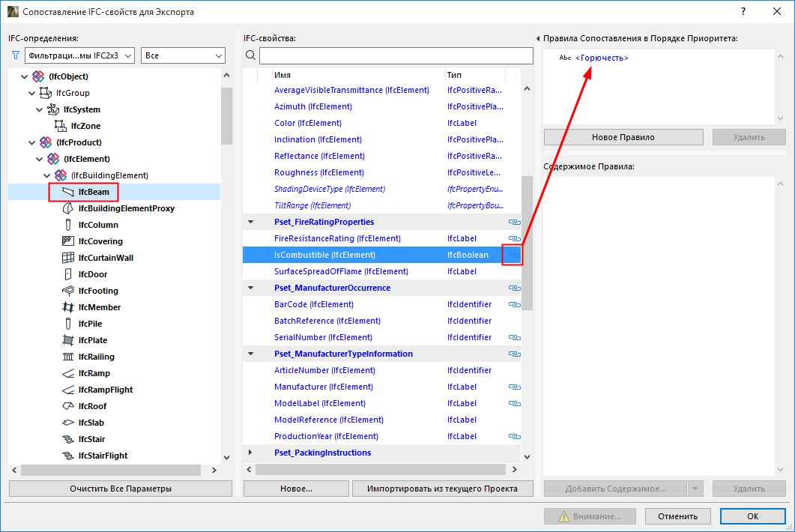Select the IfcRailing icon
Screen dimensions: 795x532
pos(68,357)
